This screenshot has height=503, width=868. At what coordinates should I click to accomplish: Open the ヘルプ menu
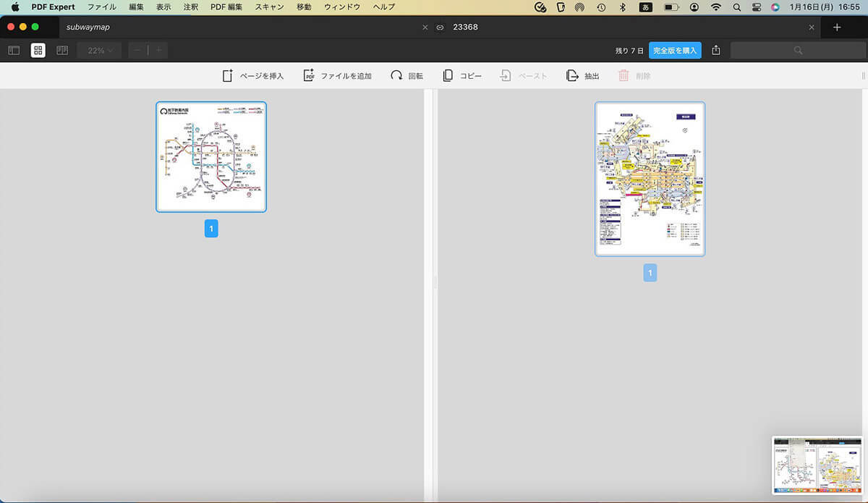[383, 7]
